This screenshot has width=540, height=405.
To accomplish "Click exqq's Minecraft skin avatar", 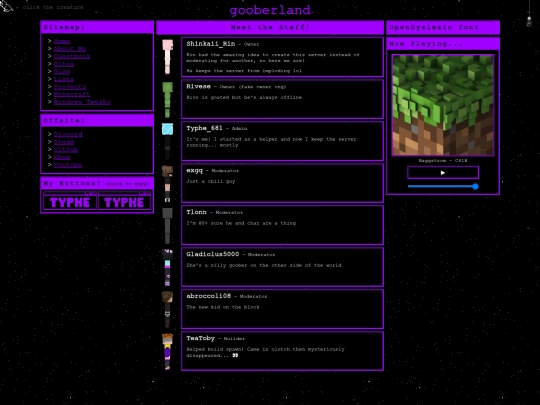I will pos(167,184).
